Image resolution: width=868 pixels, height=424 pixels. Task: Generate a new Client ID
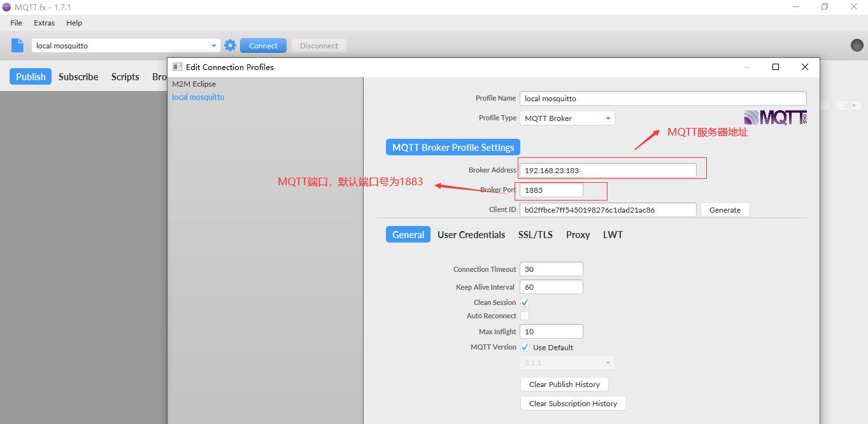click(725, 210)
